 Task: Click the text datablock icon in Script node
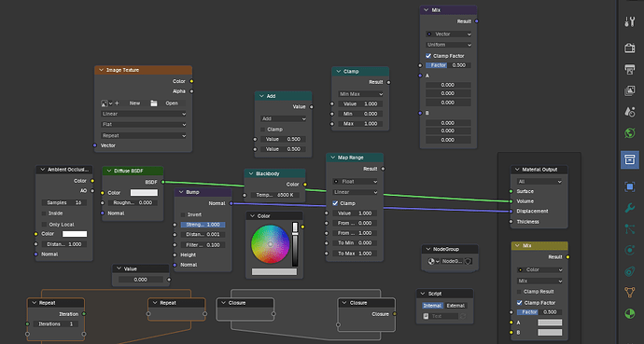(x=426, y=316)
